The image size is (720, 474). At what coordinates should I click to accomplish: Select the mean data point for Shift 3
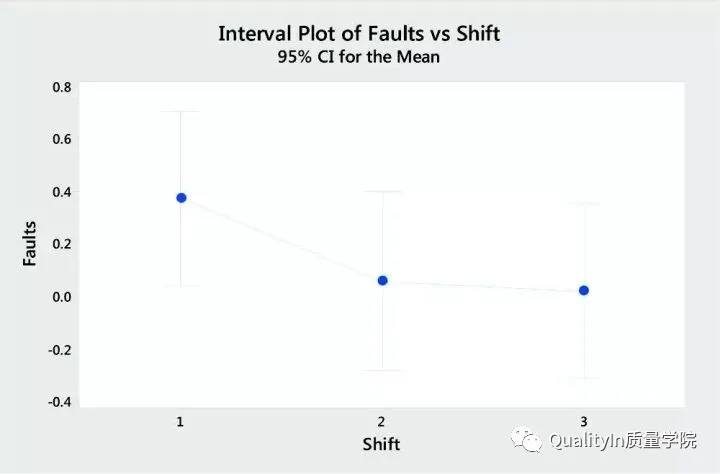click(x=584, y=290)
